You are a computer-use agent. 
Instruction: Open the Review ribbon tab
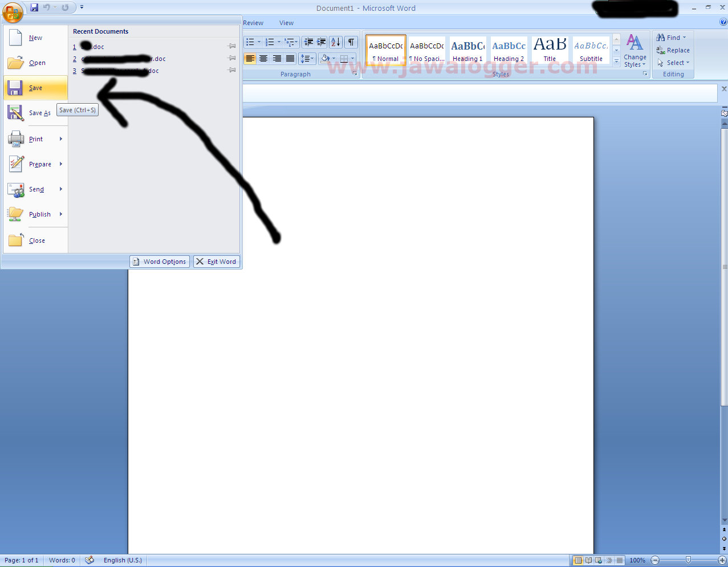(x=253, y=23)
